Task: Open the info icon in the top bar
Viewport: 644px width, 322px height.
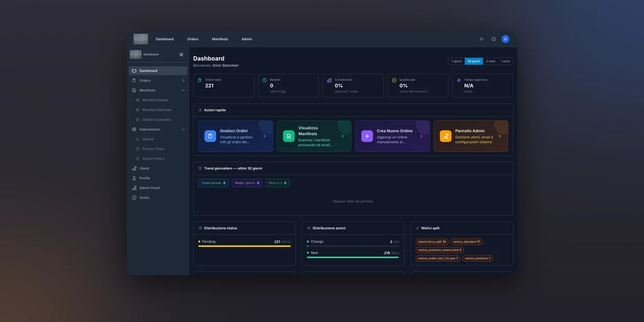Action: (x=494, y=39)
